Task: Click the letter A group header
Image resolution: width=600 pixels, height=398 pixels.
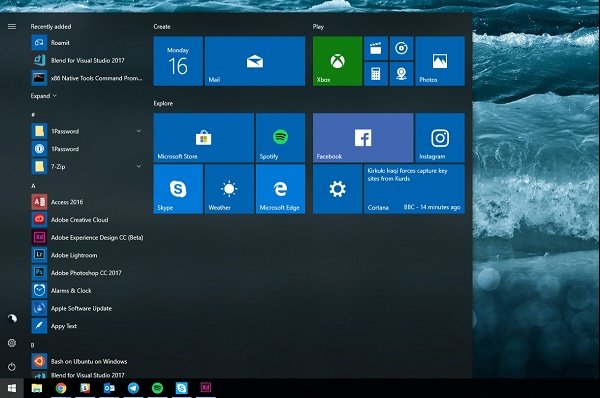Action: pos(33,186)
